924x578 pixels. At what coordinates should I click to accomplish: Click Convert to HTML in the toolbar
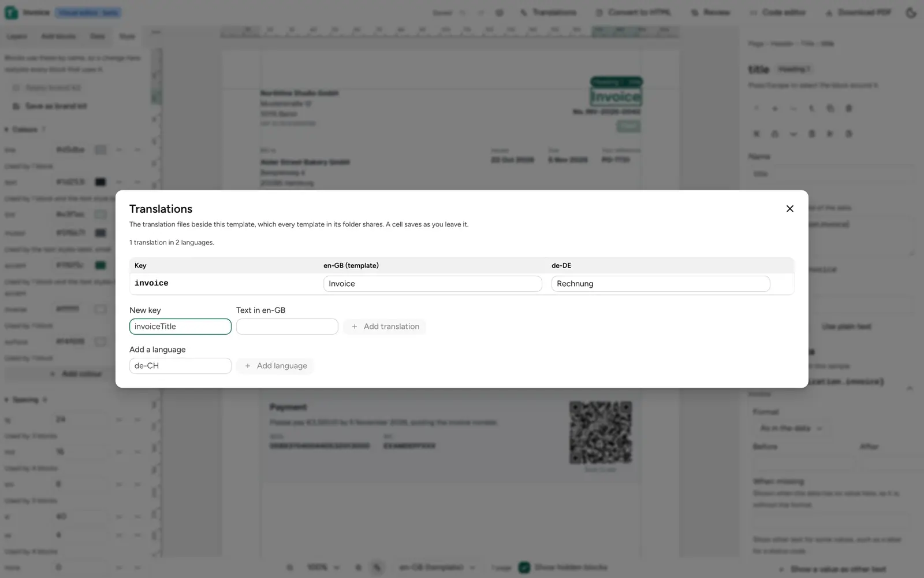(x=634, y=12)
